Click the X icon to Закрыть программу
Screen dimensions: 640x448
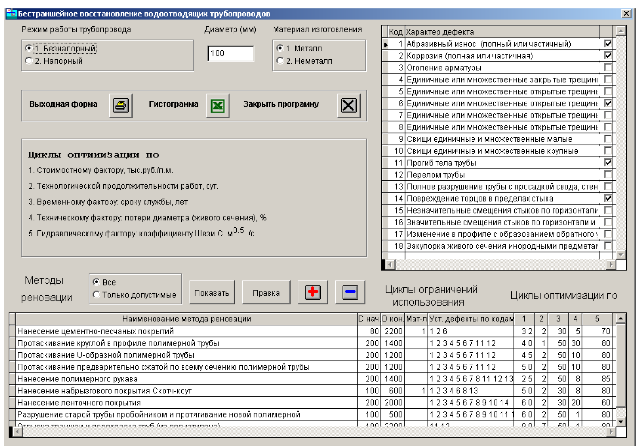(349, 105)
